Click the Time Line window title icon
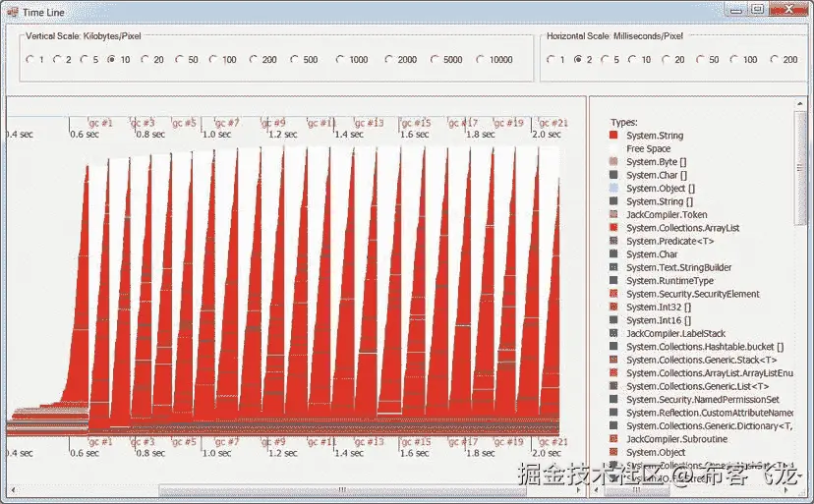The width and height of the screenshot is (814, 504). pyautogui.click(x=13, y=11)
